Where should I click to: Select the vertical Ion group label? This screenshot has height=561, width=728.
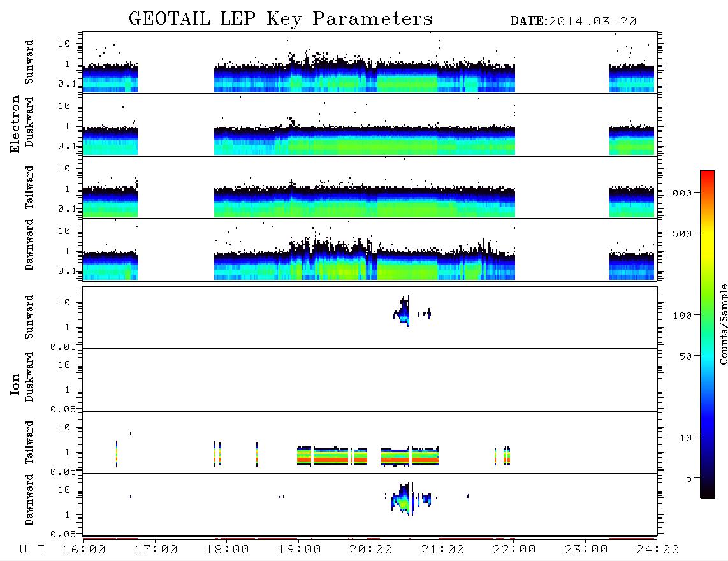point(15,384)
